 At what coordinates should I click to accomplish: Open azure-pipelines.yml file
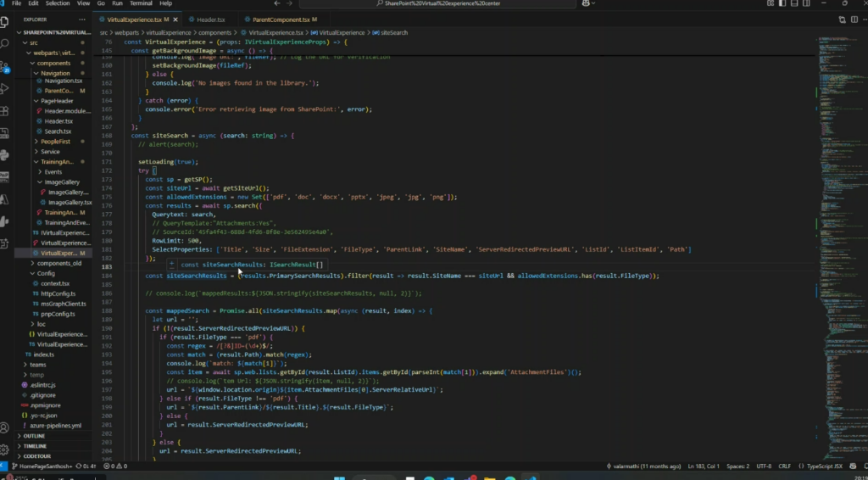[x=55, y=425]
